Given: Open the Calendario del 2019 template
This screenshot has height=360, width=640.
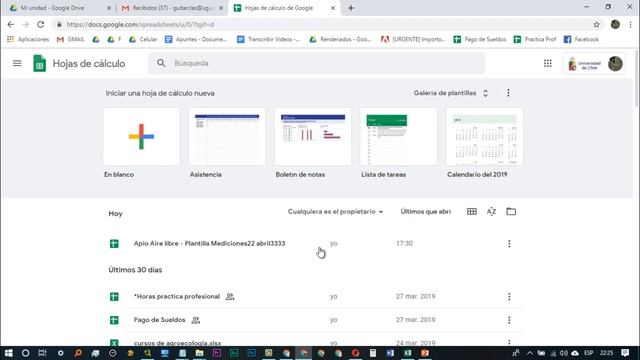Looking at the screenshot, I should 484,137.
